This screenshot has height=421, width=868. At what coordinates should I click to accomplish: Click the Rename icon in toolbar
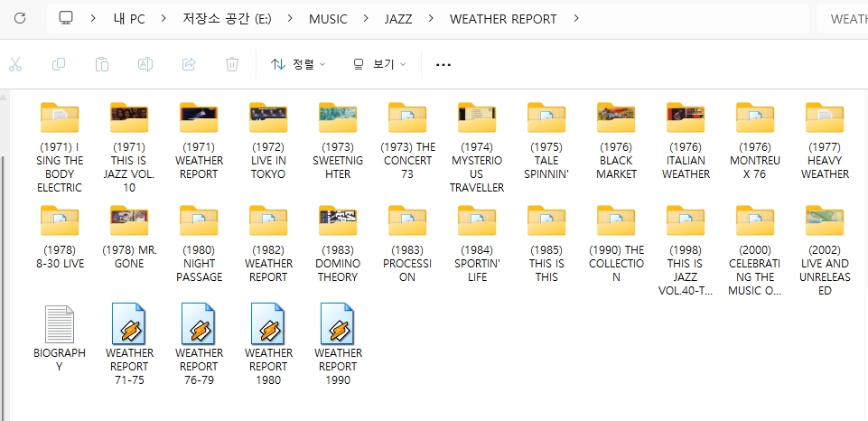(x=145, y=64)
